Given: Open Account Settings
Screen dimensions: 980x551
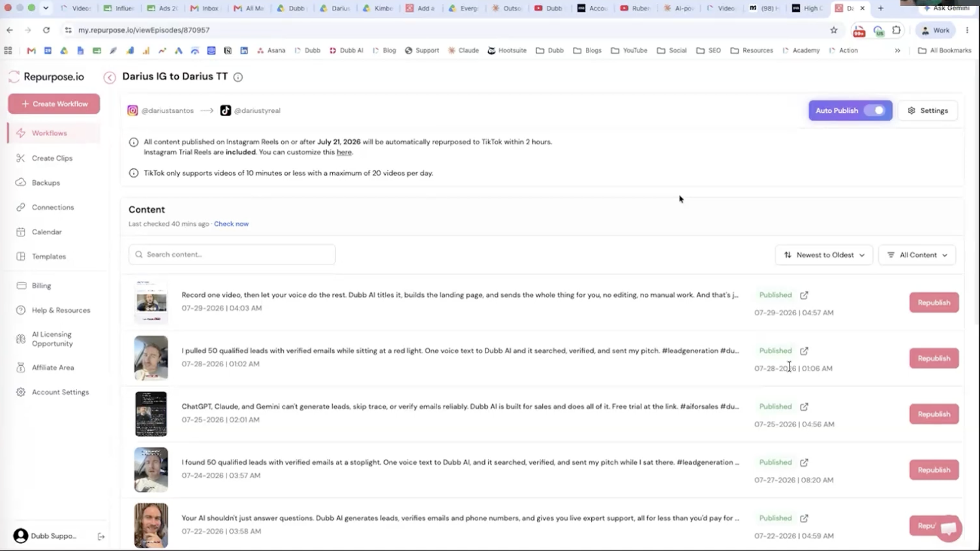Looking at the screenshot, I should click(60, 392).
